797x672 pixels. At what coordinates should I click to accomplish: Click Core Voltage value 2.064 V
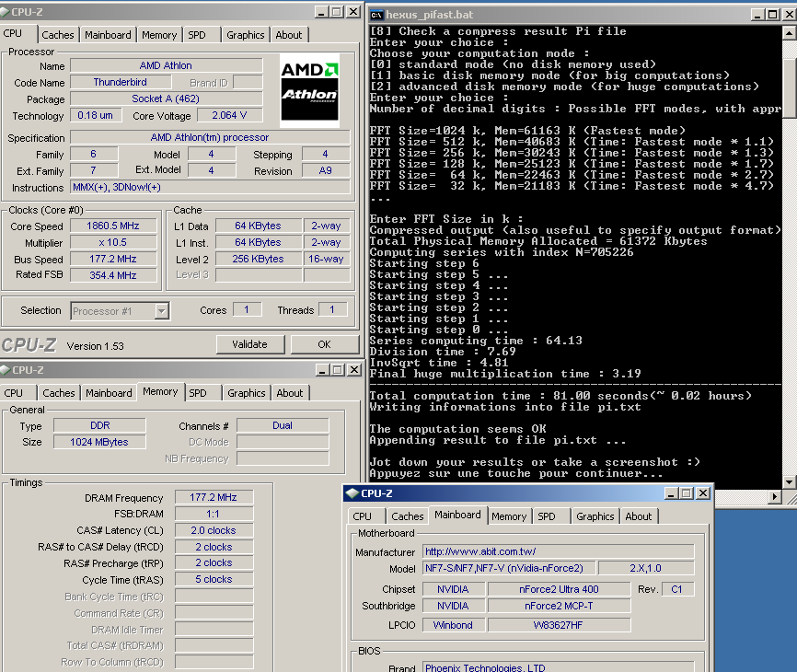[229, 115]
